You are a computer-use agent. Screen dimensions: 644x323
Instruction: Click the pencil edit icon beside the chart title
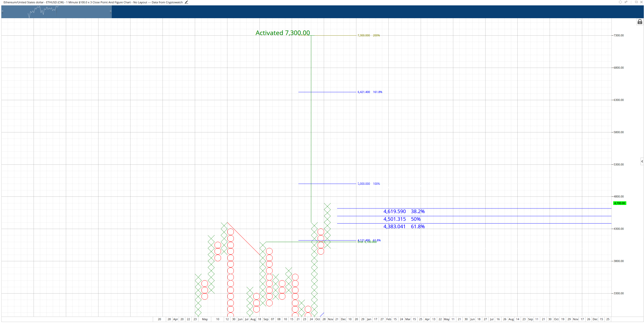pos(186,2)
